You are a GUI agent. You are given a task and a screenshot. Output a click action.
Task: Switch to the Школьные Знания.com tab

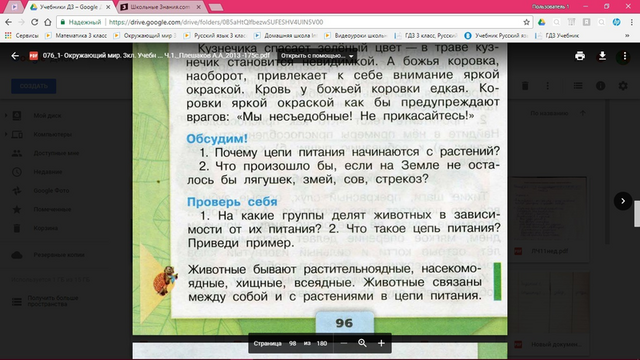pos(160,7)
